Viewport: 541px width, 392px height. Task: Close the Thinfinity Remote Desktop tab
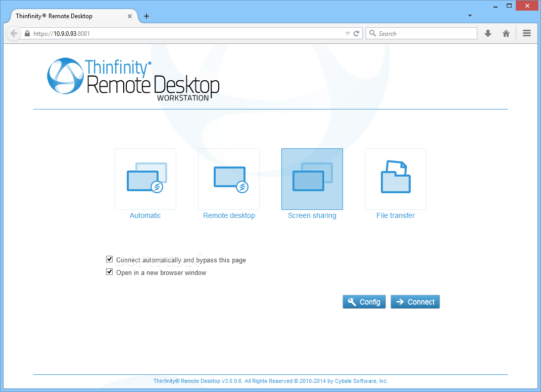pyautogui.click(x=130, y=16)
